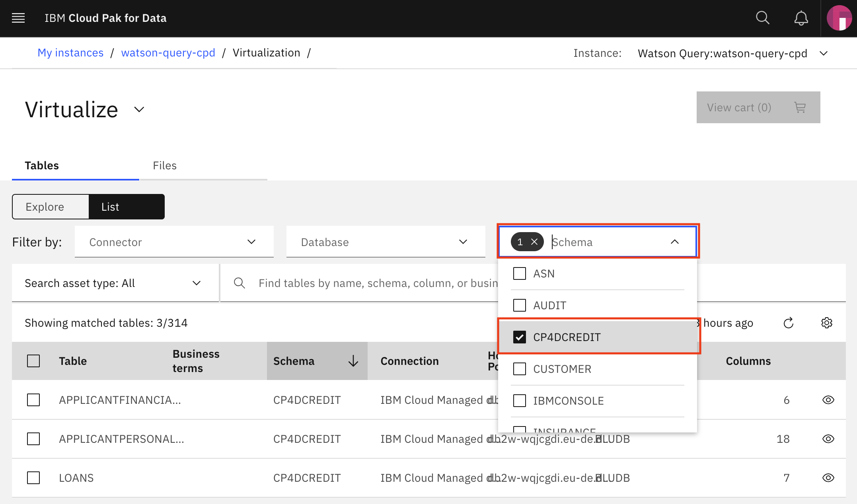The height and width of the screenshot is (504, 857).
Task: Uncheck the CP4DCREDIT schema option
Action: point(519,337)
